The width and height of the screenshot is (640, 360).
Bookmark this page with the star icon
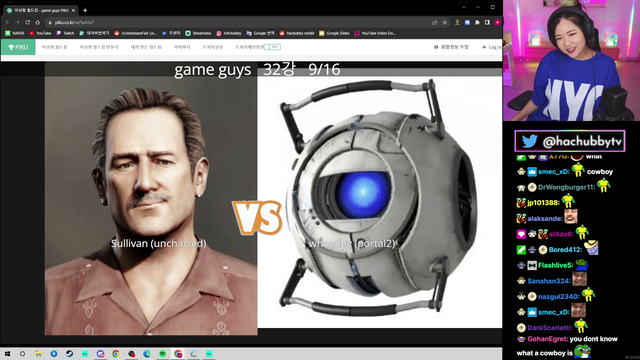click(x=445, y=22)
